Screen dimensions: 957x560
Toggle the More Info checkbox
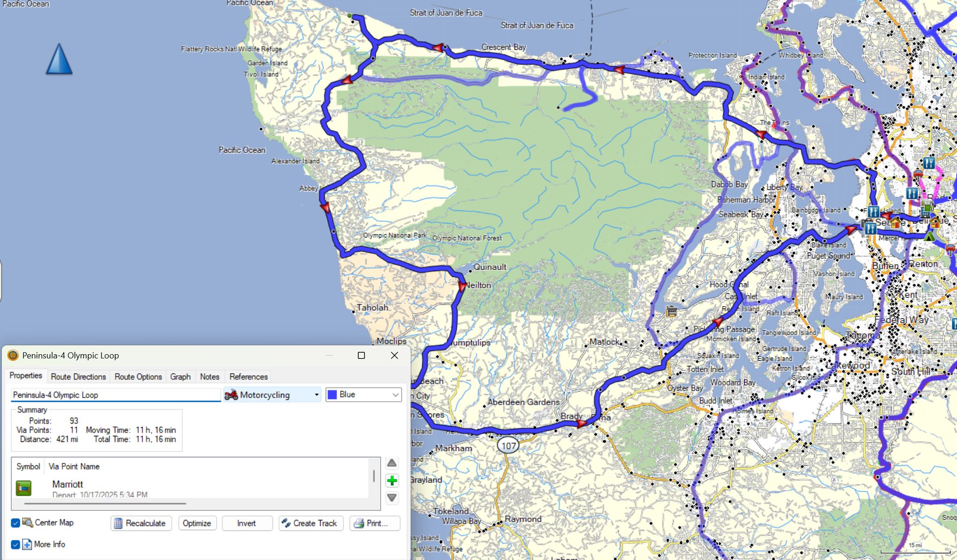click(x=15, y=544)
